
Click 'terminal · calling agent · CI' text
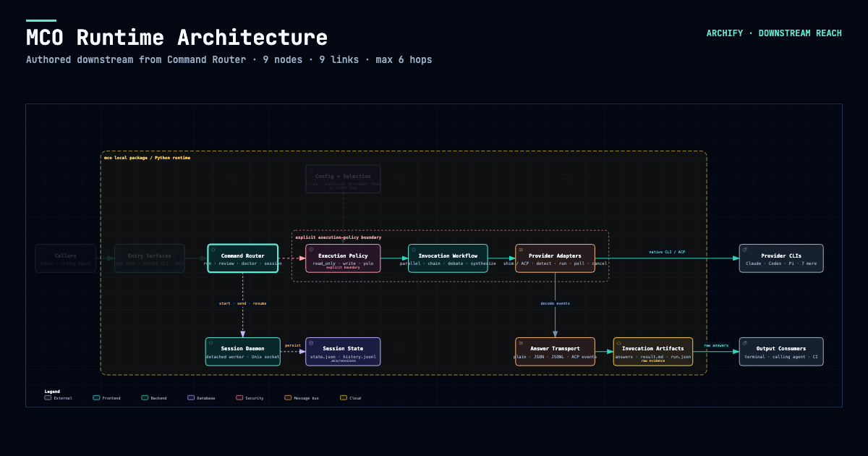[781, 357]
